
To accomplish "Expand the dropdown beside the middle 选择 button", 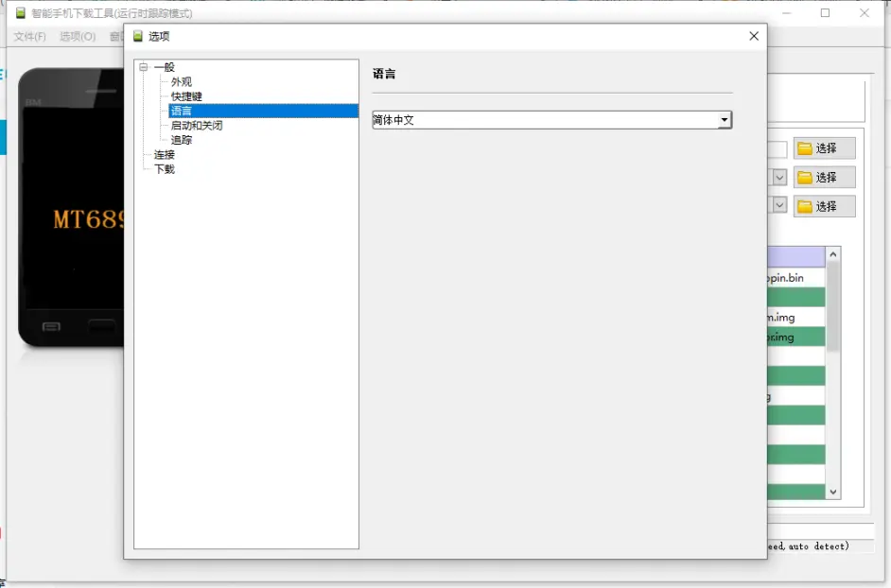I will pyautogui.click(x=779, y=178).
